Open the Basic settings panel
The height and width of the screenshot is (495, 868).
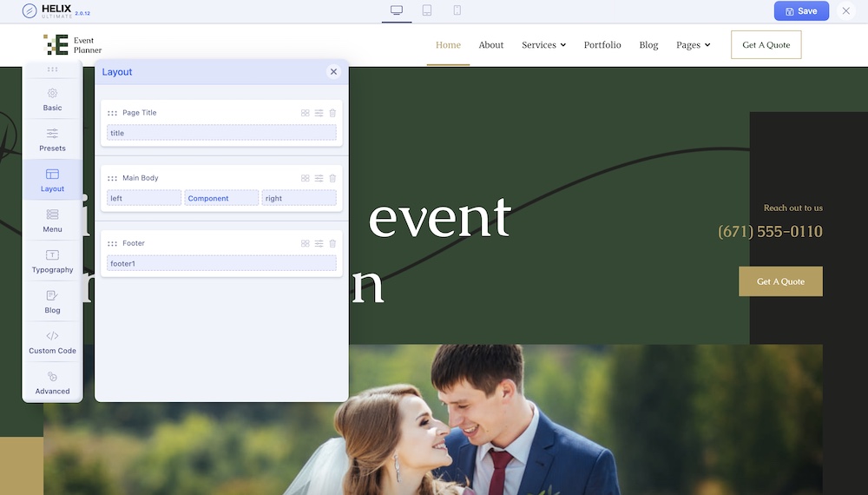click(x=52, y=99)
